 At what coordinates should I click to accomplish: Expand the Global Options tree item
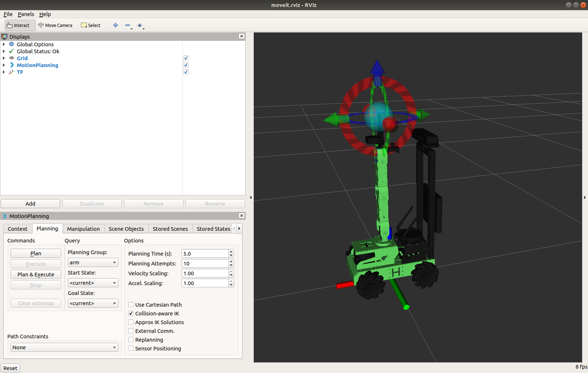coord(4,44)
